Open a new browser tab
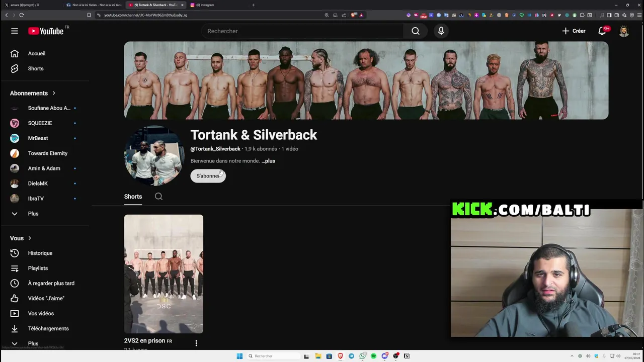 click(254, 5)
